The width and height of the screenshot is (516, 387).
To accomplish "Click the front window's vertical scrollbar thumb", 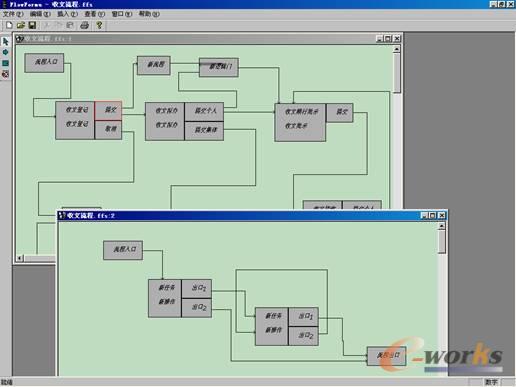I will tap(442, 242).
